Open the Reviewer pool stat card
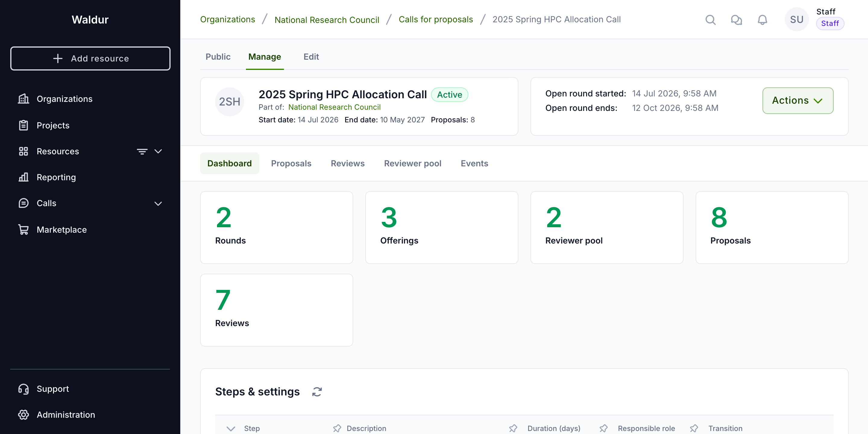Screen dimensions: 868x434 pos(606,228)
